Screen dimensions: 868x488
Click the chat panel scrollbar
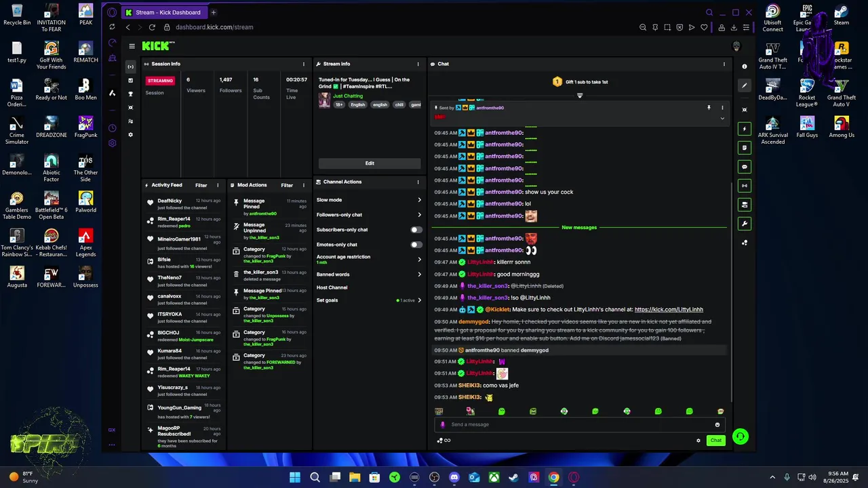732,291
